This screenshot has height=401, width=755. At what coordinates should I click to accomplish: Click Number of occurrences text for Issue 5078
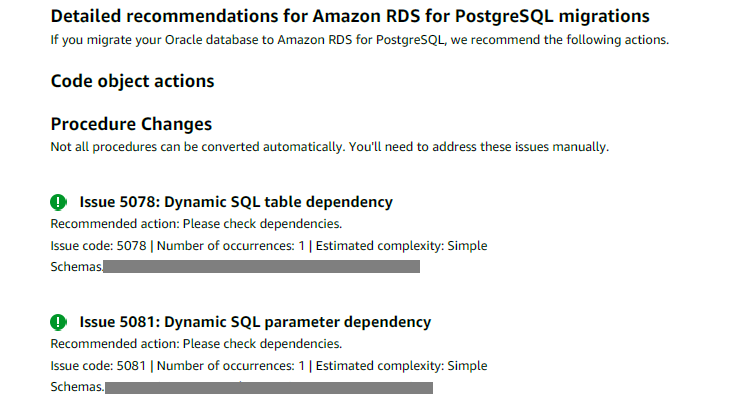point(231,246)
